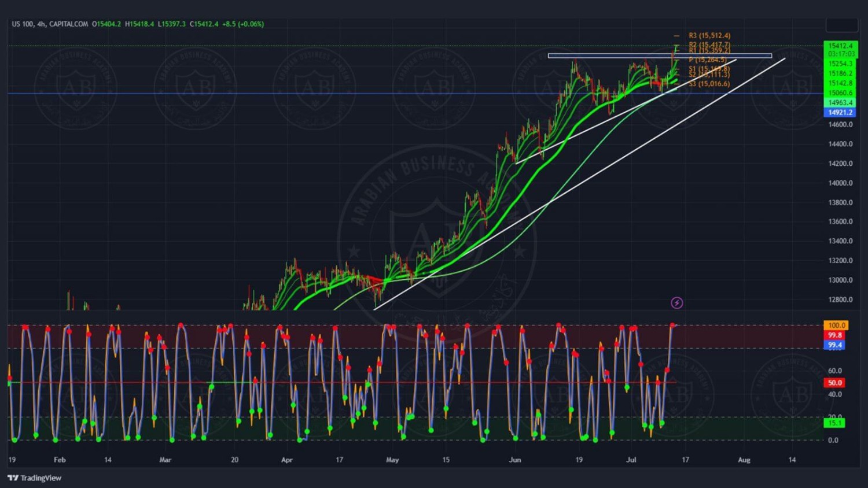Click the orange 100.0 oscillator label
Image resolution: width=868 pixels, height=488 pixels.
point(835,326)
